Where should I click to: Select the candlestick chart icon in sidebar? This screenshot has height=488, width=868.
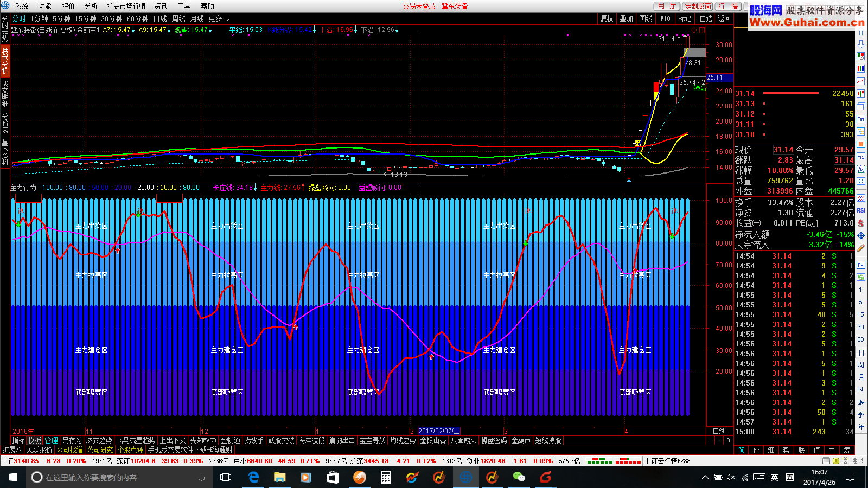point(861,93)
